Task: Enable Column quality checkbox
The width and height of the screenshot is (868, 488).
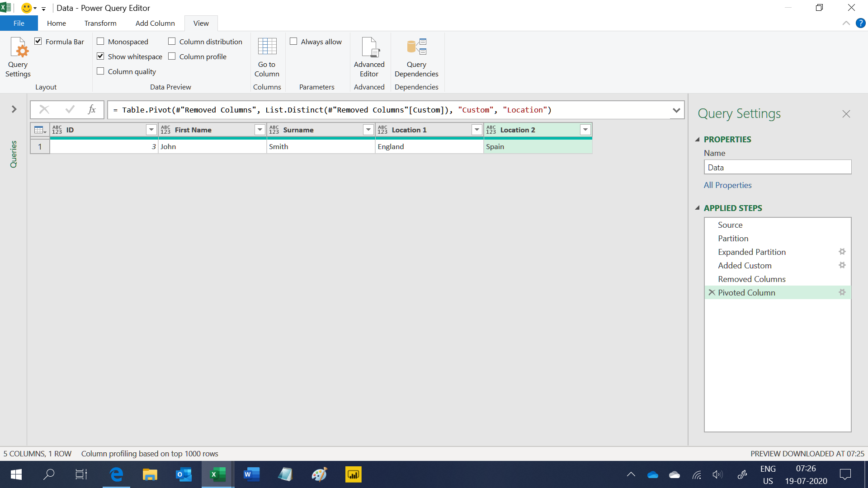Action: [100, 71]
